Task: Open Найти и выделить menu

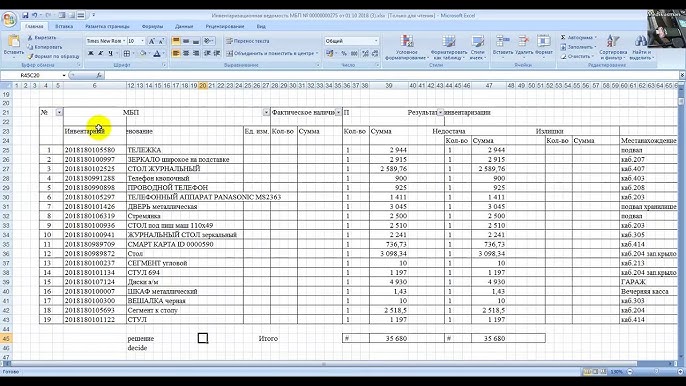Action: pyautogui.click(x=641, y=47)
